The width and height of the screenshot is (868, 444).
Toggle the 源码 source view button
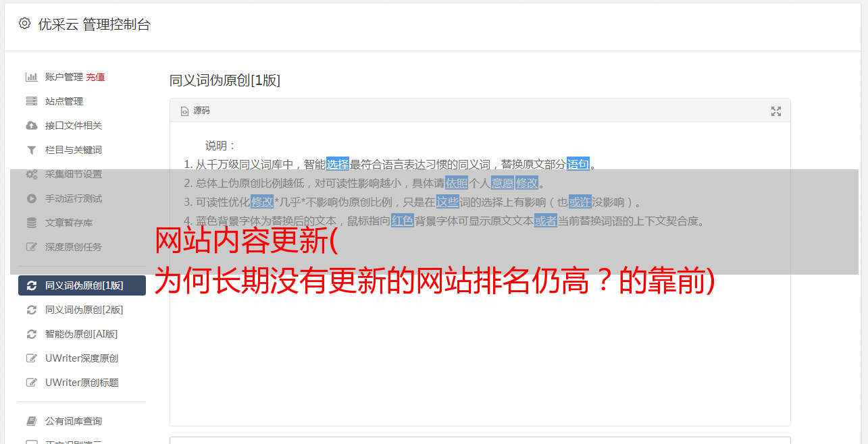tap(195, 111)
